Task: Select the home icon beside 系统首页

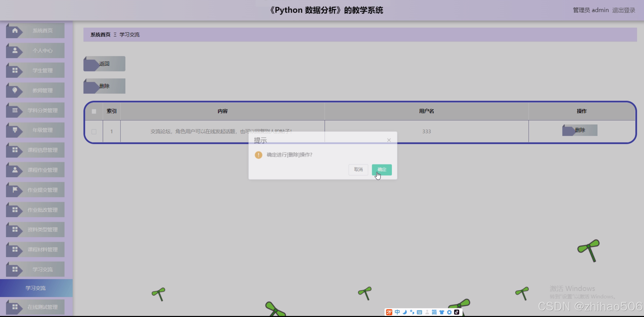Action: pyautogui.click(x=14, y=30)
